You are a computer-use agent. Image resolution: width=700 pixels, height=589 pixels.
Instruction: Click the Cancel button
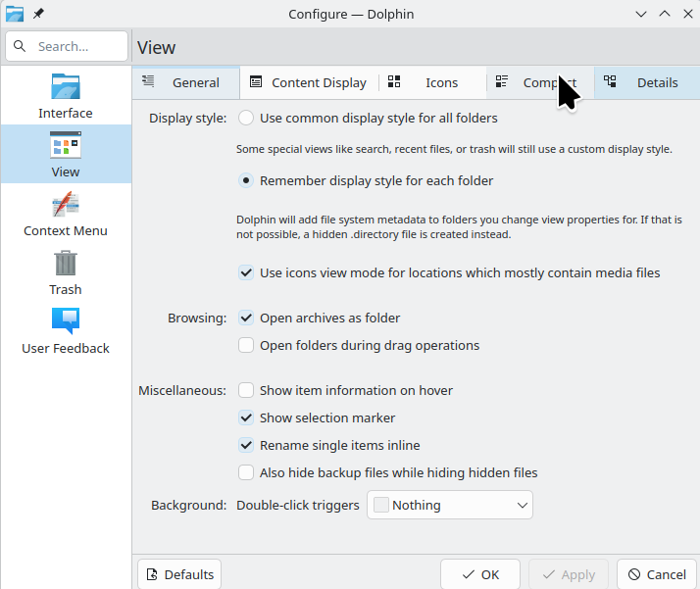(x=656, y=574)
